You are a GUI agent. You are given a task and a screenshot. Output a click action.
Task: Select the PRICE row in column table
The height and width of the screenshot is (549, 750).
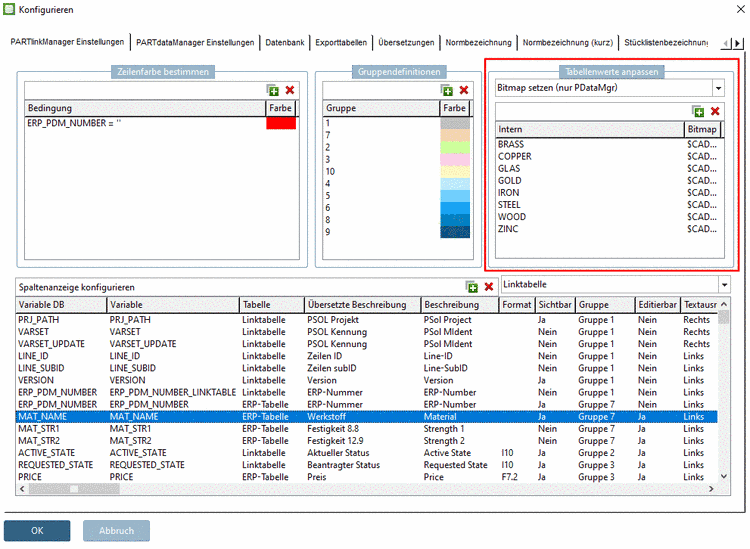(60, 477)
